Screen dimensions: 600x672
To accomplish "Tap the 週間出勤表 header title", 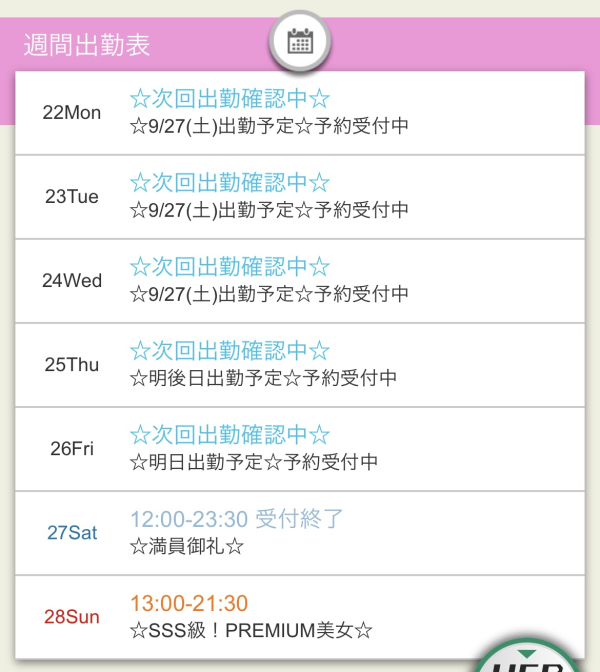I will tap(87, 44).
